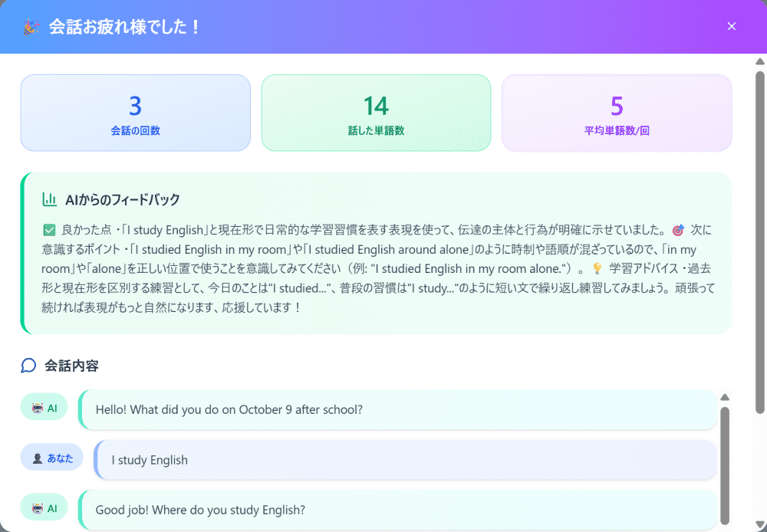Click the conversation list scrollbar down arrow
Screen dimensions: 767x532
(x=725, y=525)
